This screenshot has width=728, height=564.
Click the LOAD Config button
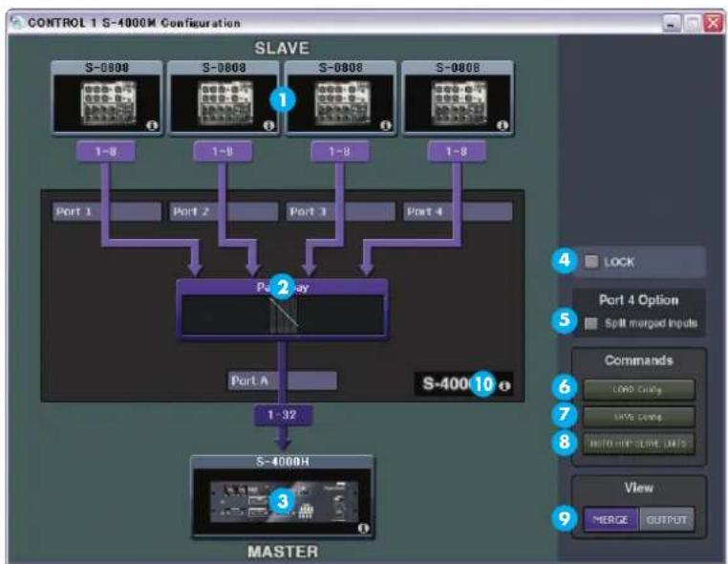pyautogui.click(x=639, y=389)
